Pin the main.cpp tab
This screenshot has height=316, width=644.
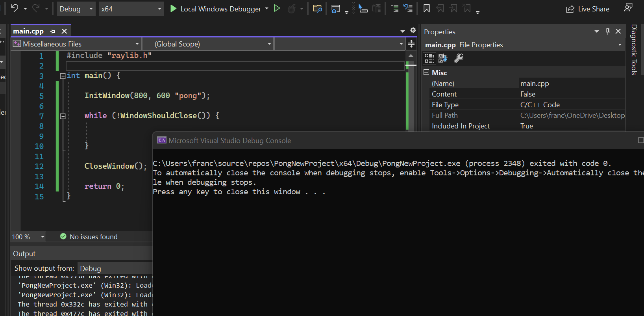[53, 31]
